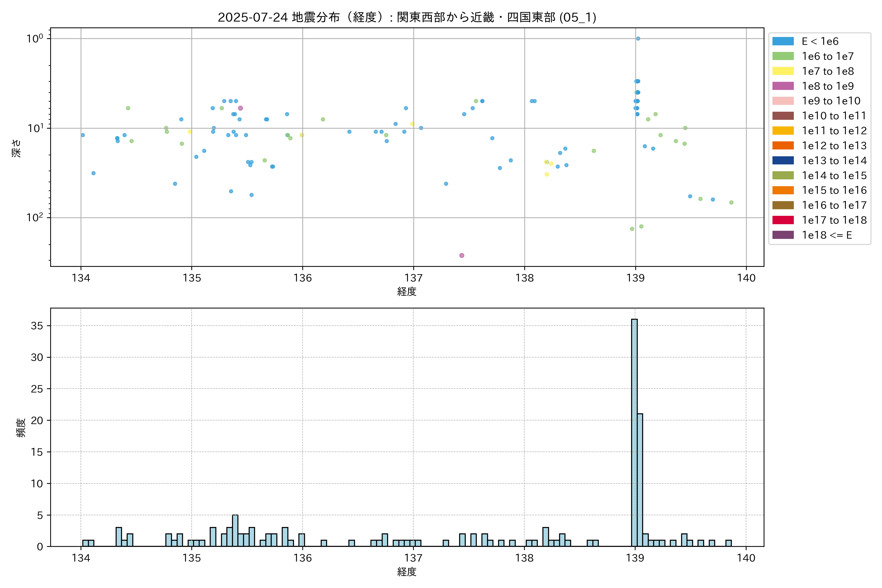Click the purple scatter point near 137.4

pos(462,255)
